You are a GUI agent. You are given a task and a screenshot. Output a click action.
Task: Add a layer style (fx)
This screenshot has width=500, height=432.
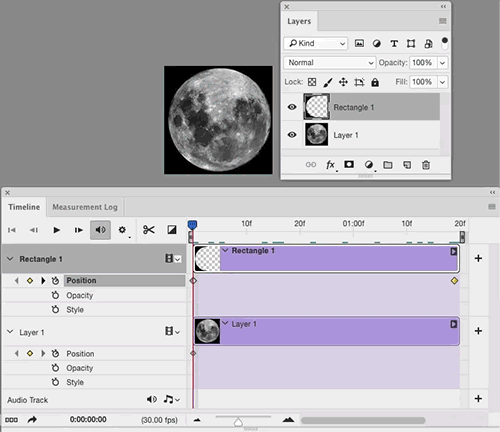pyautogui.click(x=330, y=165)
